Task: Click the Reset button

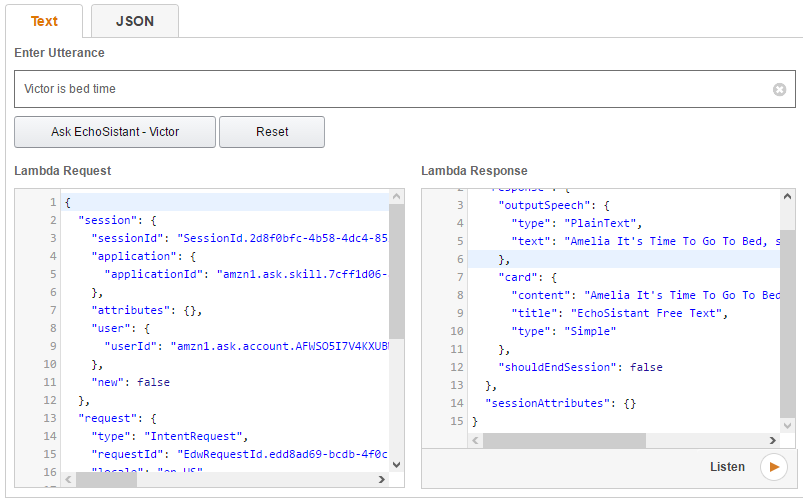Action: click(x=272, y=132)
